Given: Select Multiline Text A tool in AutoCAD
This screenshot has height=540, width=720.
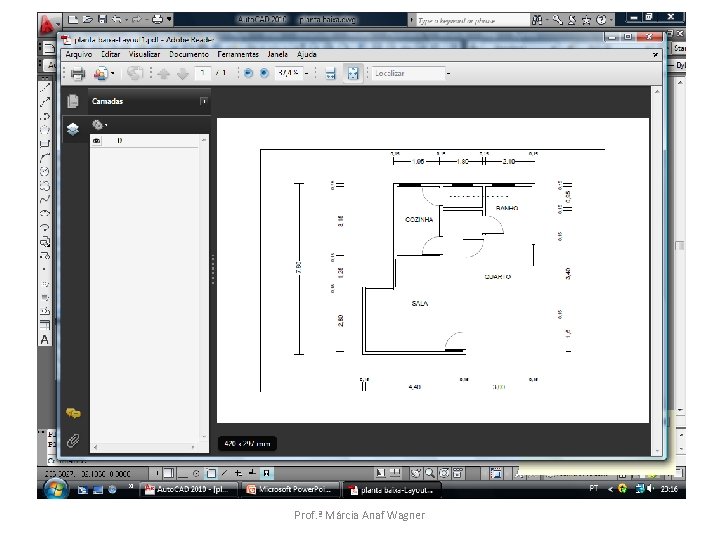Looking at the screenshot, I should click(45, 339).
